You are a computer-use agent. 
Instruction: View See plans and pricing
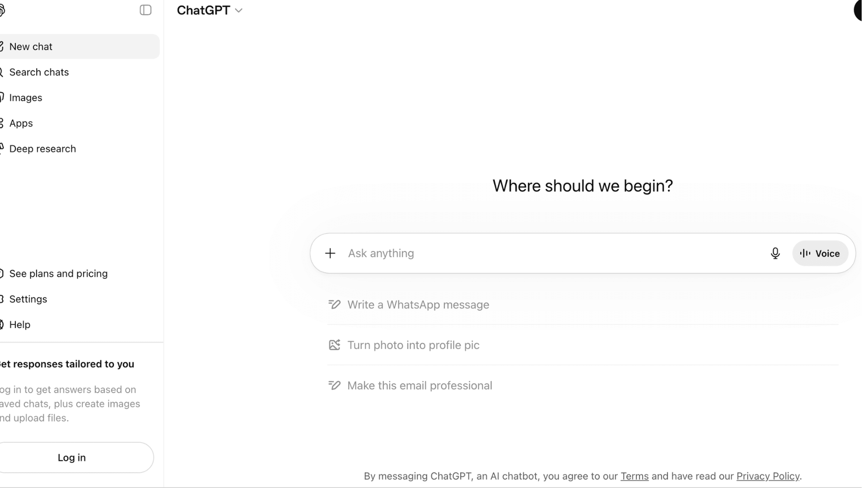79,274
